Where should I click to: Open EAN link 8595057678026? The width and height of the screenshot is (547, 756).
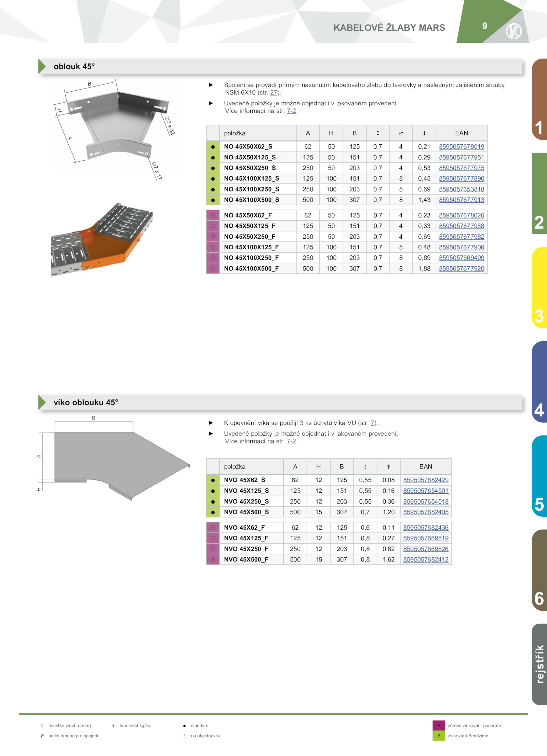(x=461, y=215)
